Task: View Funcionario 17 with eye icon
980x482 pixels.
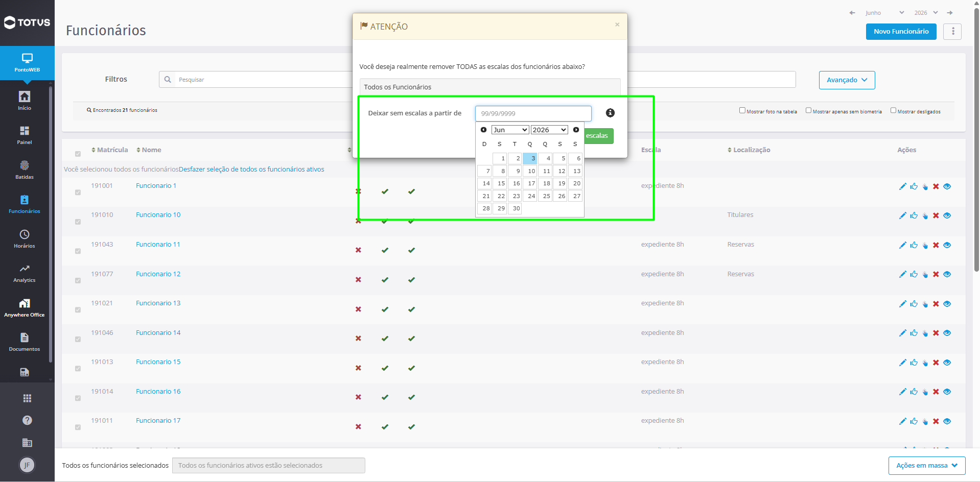Action: [x=947, y=421]
